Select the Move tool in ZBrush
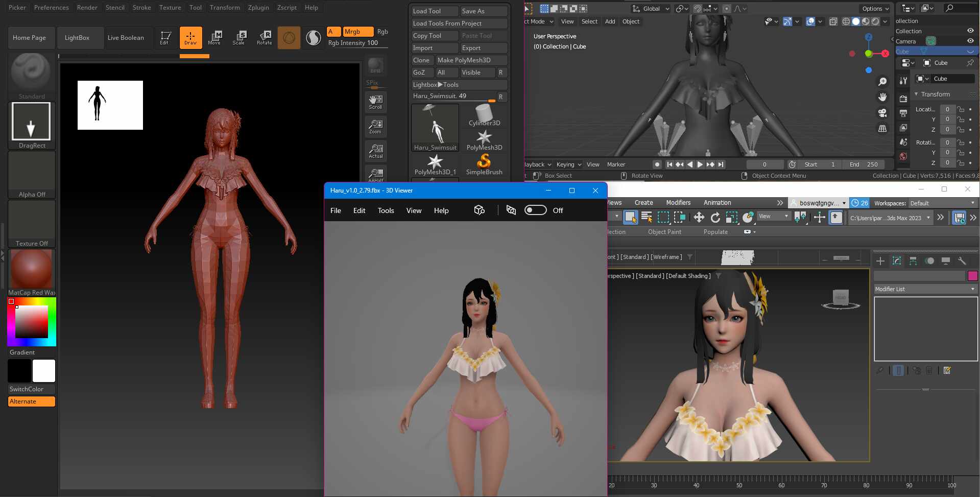Screen dimensions: 980x497 coord(214,38)
